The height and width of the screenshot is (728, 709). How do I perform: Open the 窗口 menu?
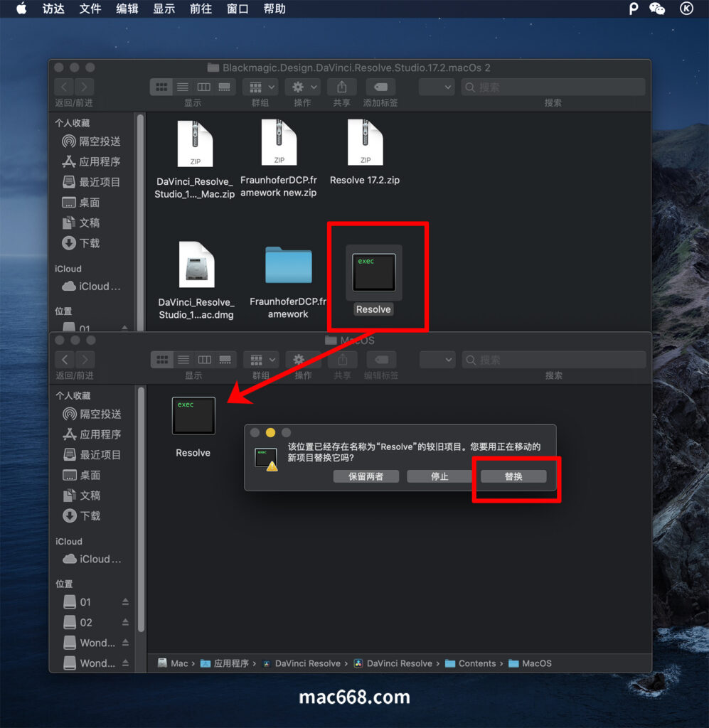point(238,9)
